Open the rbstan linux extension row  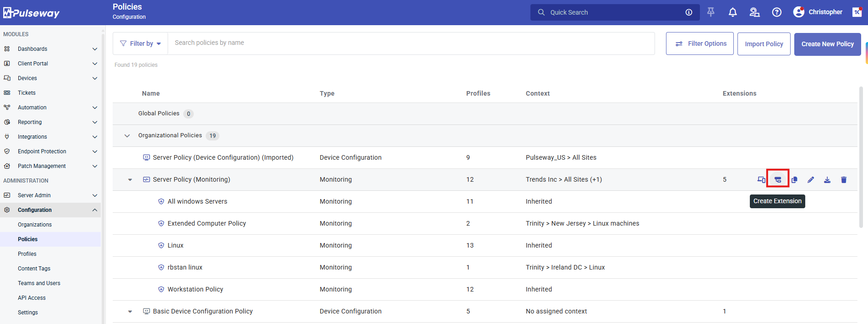coord(485,267)
